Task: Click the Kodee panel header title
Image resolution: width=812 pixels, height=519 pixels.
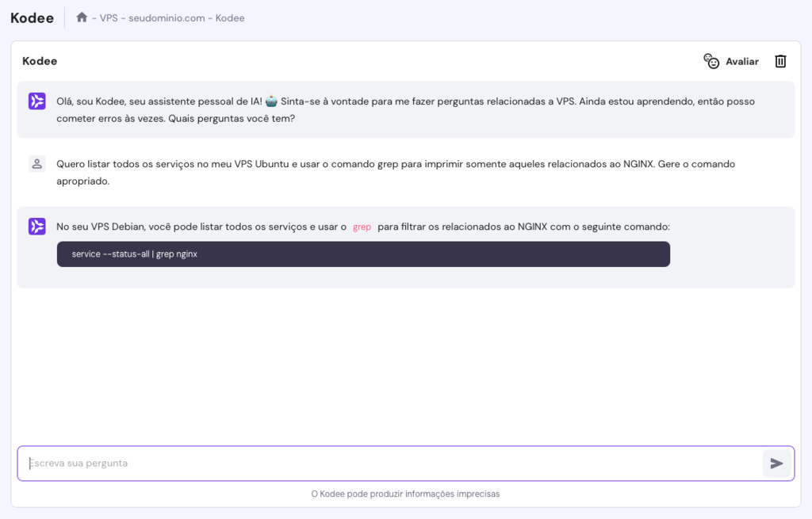Action: coord(39,60)
